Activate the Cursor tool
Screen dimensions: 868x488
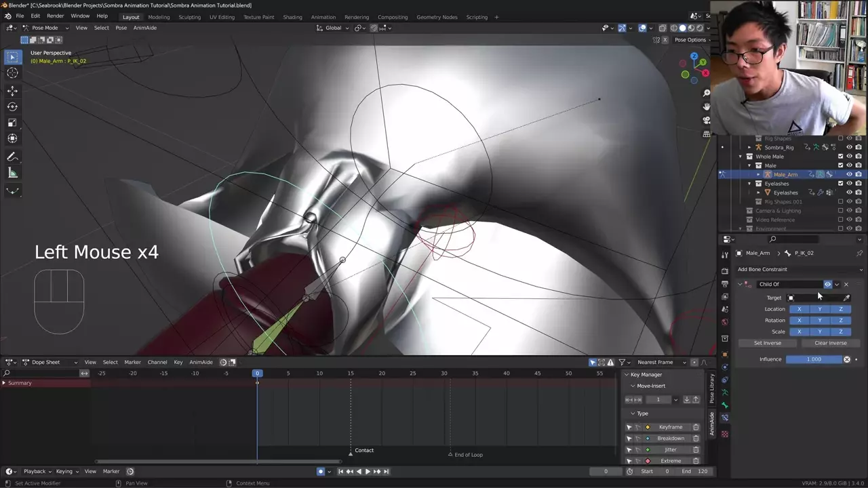coord(12,73)
